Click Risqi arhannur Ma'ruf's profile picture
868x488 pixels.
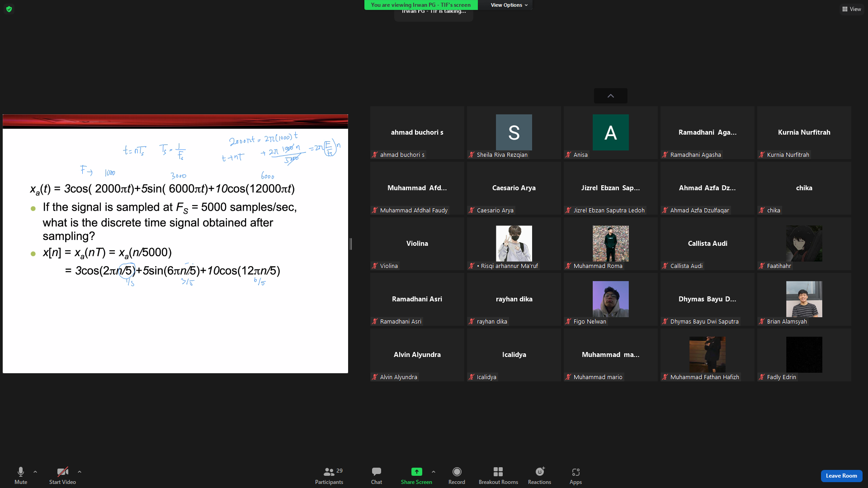click(514, 244)
